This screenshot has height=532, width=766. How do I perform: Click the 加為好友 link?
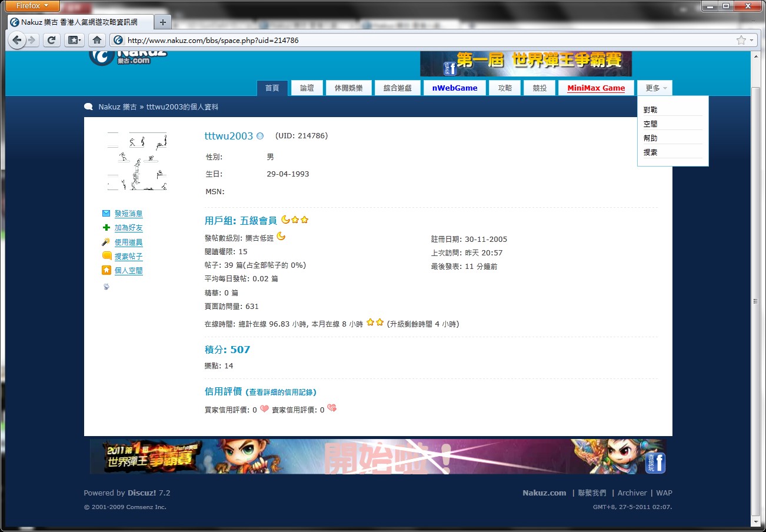(x=129, y=228)
